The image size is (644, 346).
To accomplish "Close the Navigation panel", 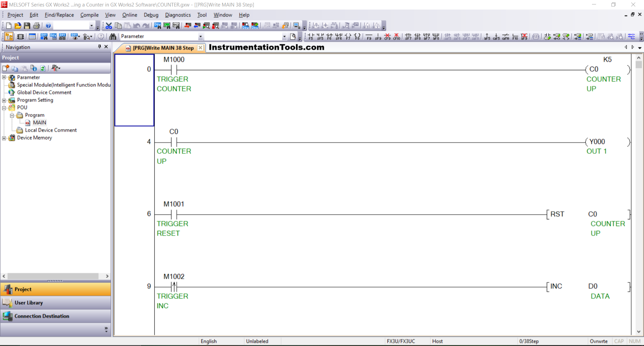I will point(106,47).
